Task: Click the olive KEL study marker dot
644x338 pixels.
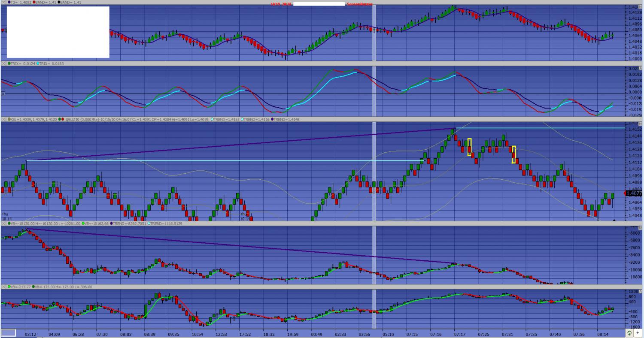Action: pyautogui.click(x=9, y=119)
